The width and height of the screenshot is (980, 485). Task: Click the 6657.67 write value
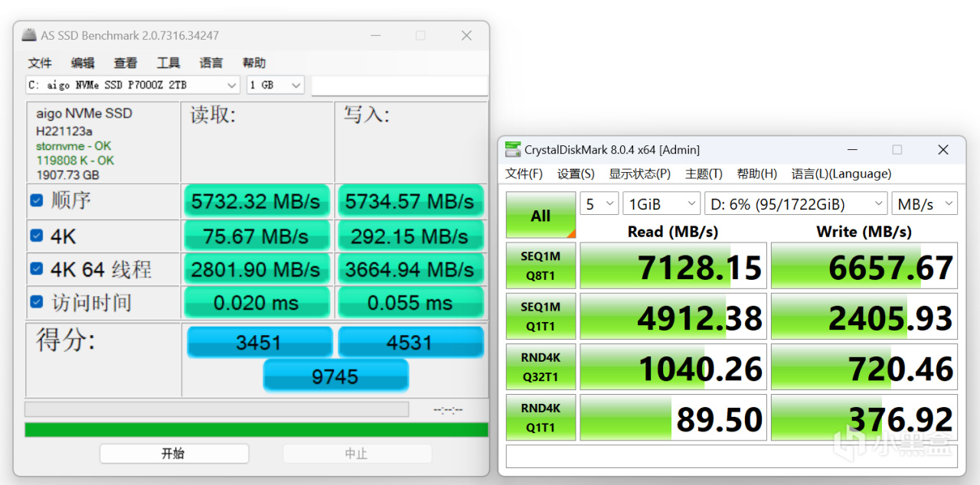[x=864, y=265]
